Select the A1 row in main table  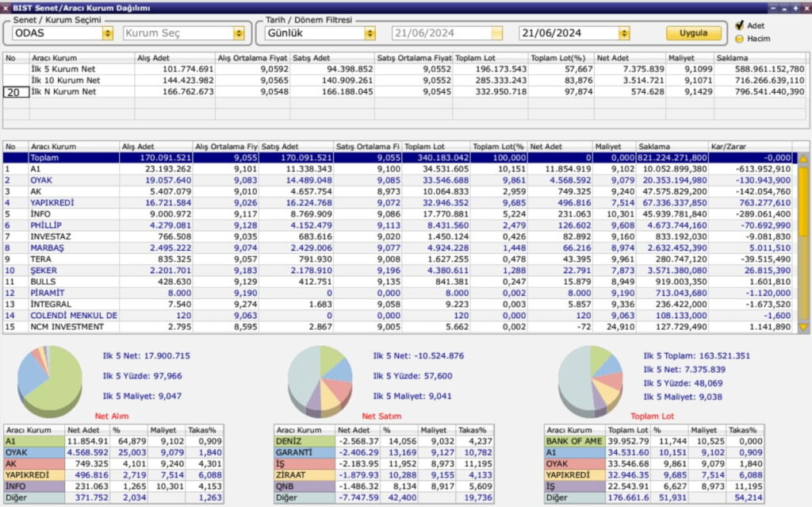coord(398,169)
